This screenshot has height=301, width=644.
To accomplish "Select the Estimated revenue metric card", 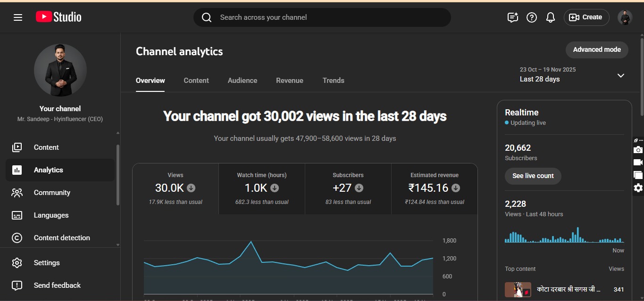I will pyautogui.click(x=434, y=188).
